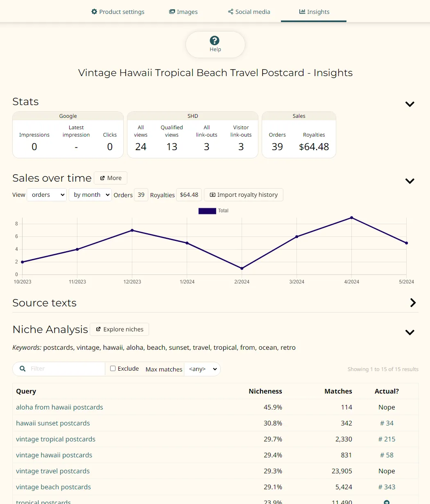Click the Import royalty history button
Screen dimensions: 430x504
pyautogui.click(x=243, y=195)
